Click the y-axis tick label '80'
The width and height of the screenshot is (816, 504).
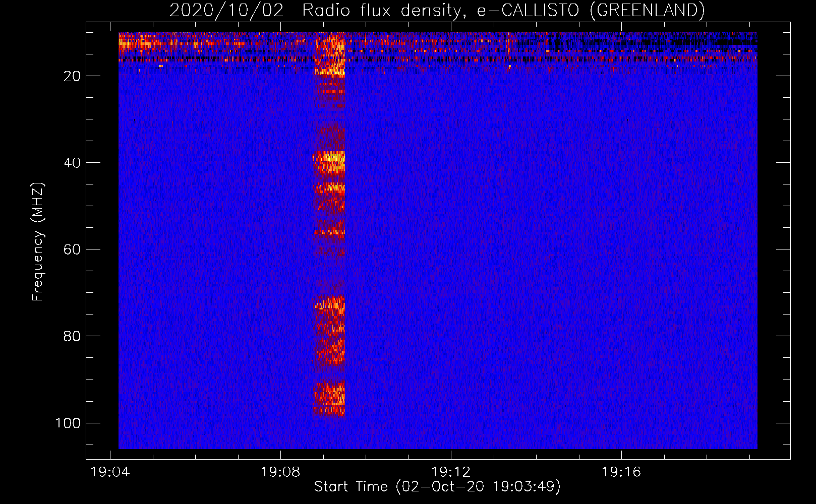tap(72, 336)
